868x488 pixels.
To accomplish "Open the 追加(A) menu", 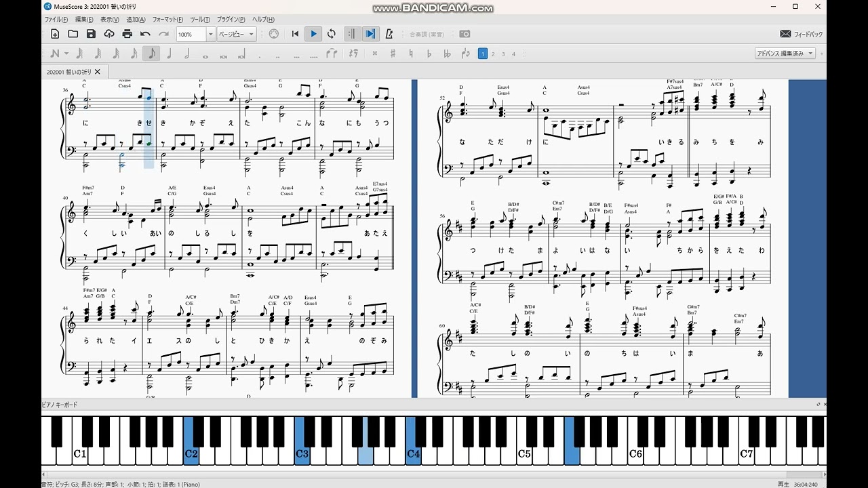I will 136,20.
